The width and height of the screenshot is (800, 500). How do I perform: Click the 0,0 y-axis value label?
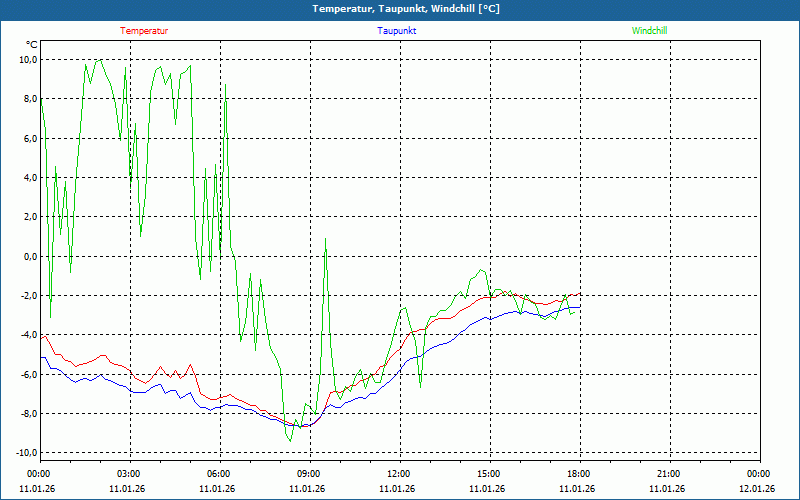29,256
